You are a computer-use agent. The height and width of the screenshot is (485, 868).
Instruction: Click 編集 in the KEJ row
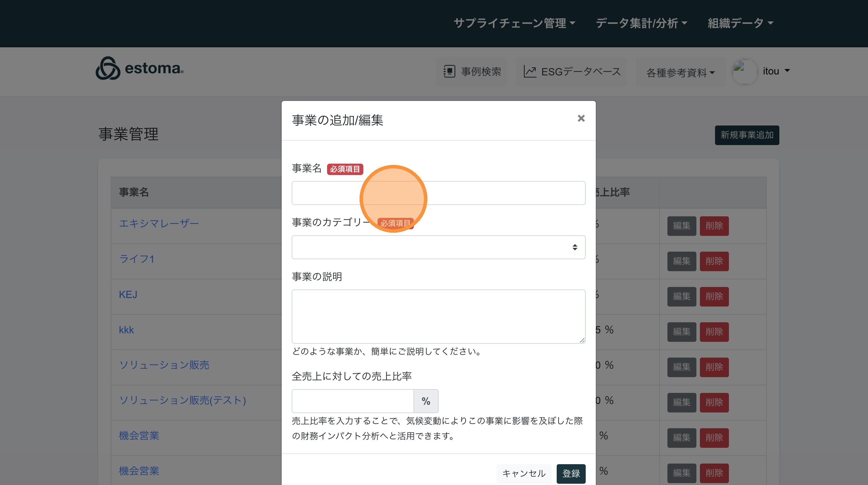(682, 297)
